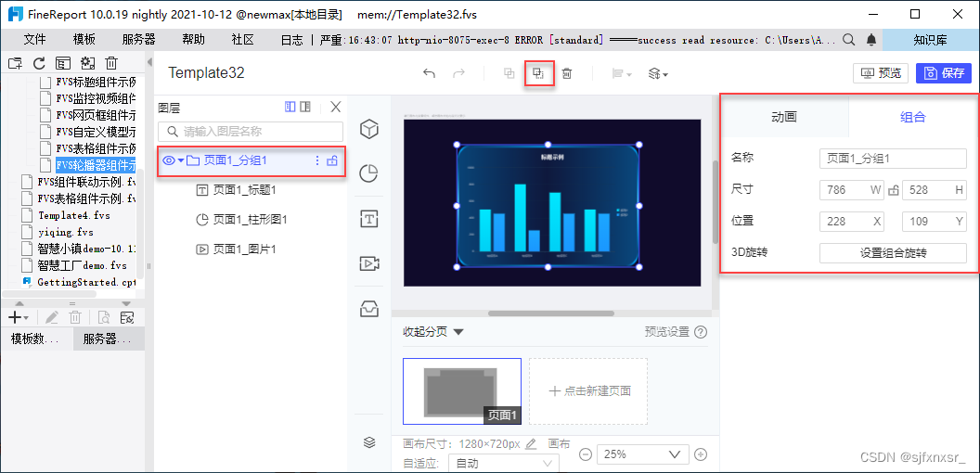Click the group components toolbar icon
The height and width of the screenshot is (473, 980).
point(509,73)
